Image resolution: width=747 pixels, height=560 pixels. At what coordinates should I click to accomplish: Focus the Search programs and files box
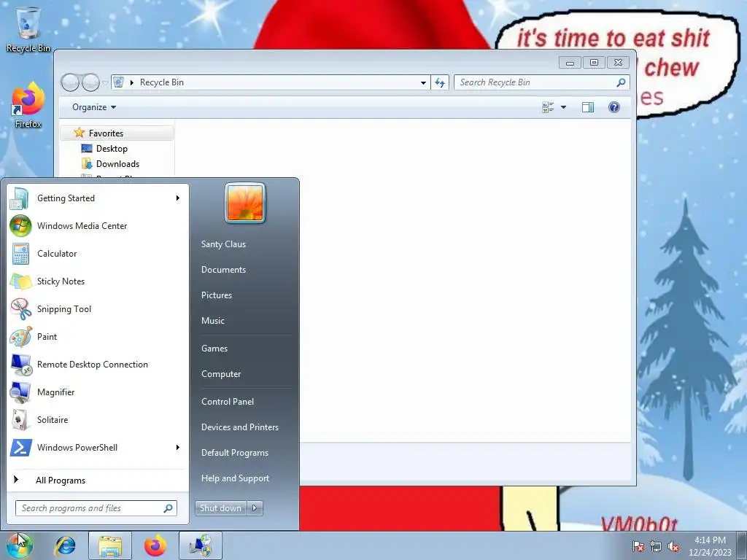(x=96, y=508)
